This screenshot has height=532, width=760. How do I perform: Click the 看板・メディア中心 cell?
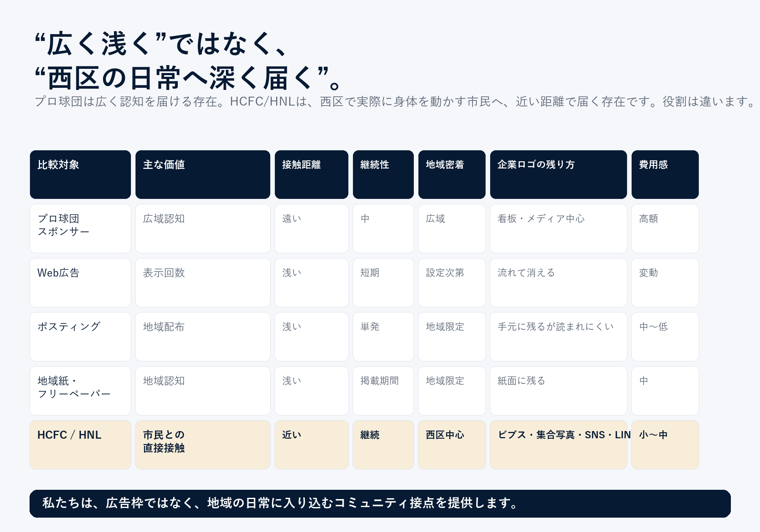click(x=559, y=228)
